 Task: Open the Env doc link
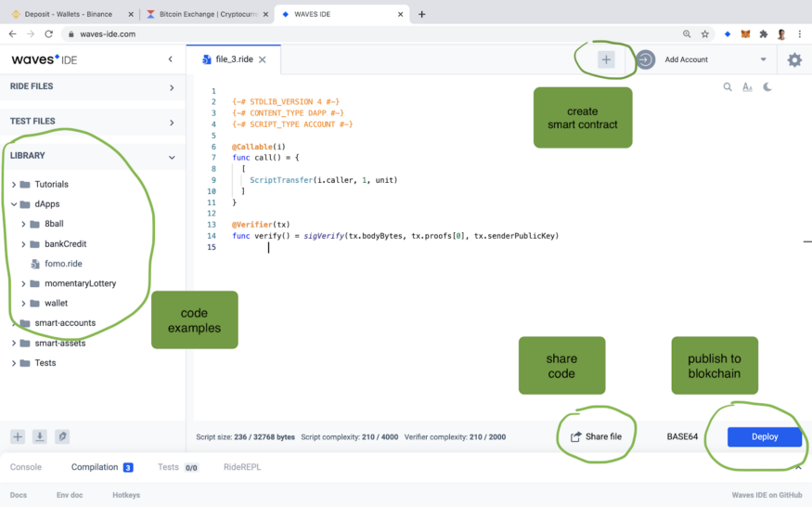70,495
